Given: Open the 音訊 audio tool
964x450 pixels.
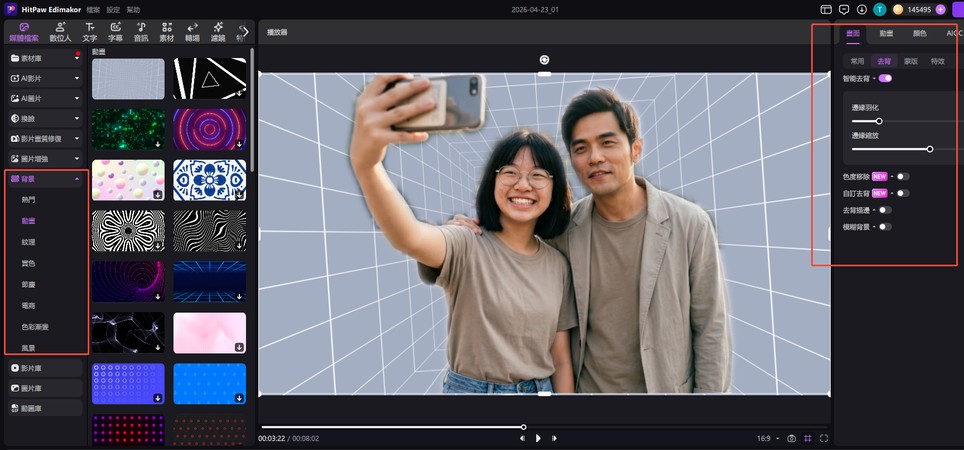Looking at the screenshot, I should [141, 32].
